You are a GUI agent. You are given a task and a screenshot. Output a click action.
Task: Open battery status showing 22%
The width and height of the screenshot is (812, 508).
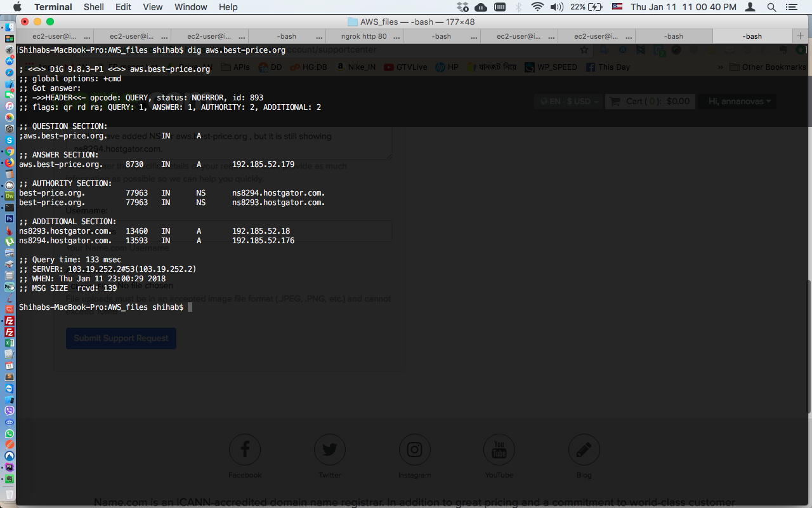[586, 7]
